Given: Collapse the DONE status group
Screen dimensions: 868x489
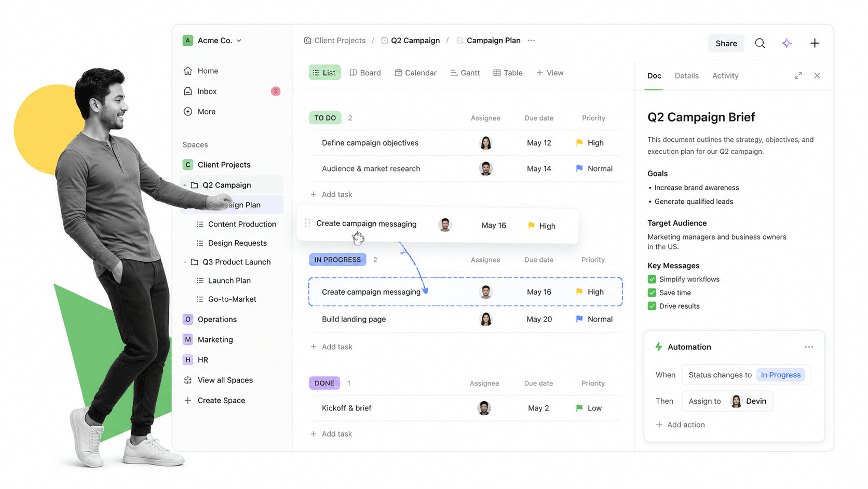Looking at the screenshot, I should pyautogui.click(x=324, y=383).
